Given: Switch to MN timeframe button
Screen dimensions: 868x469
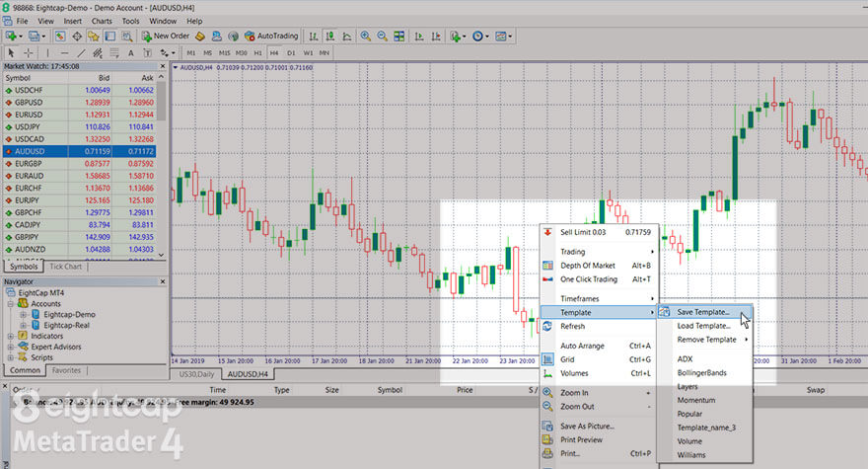Looking at the screenshot, I should pos(325,53).
